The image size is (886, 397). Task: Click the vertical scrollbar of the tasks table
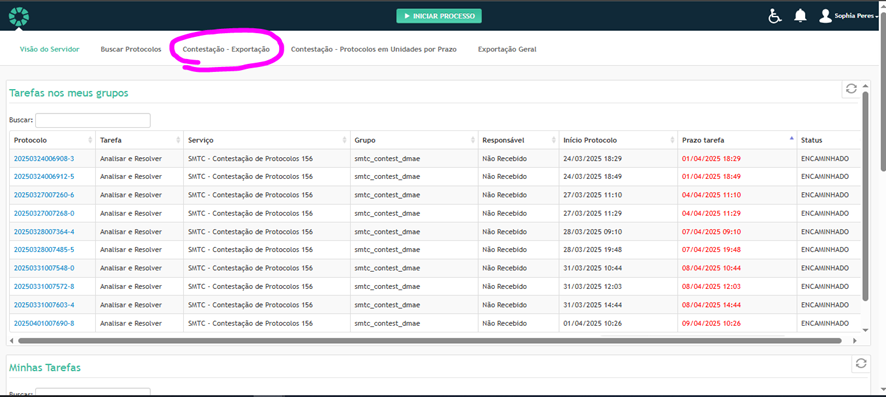(865, 196)
